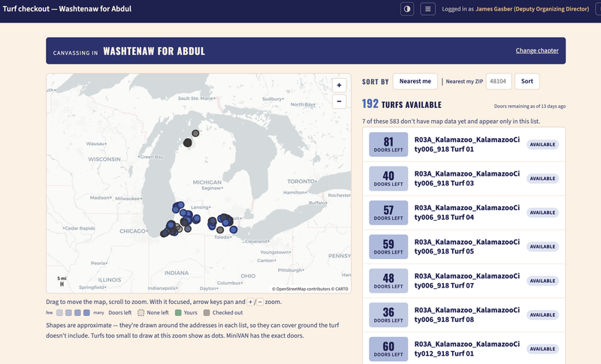
Task: Click the darkest 'many' doors-left legend swatch
Action: coord(86,313)
